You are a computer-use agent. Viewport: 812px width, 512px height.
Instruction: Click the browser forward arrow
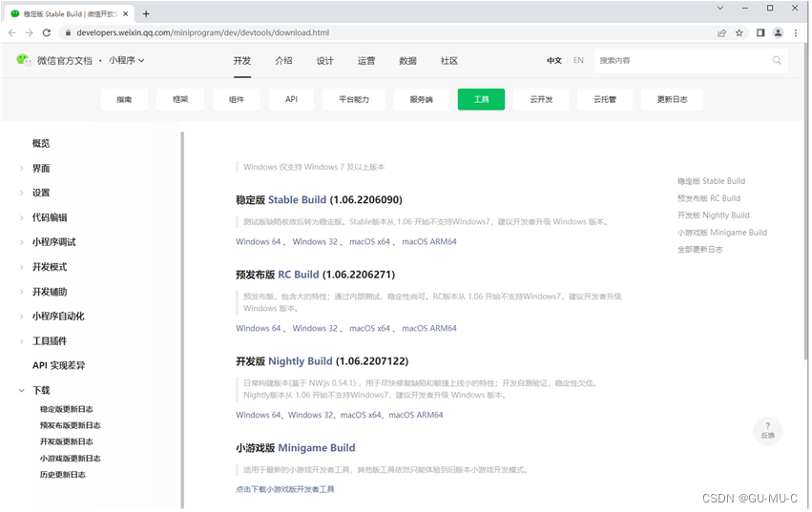point(29,32)
